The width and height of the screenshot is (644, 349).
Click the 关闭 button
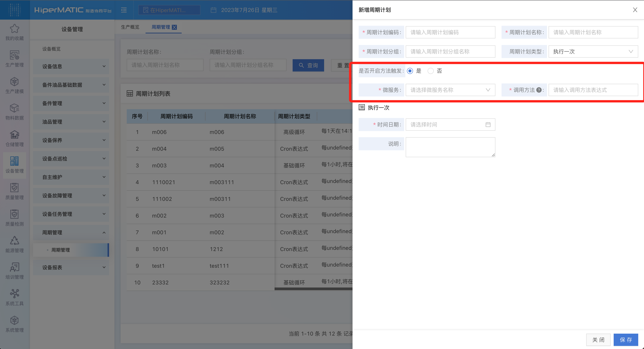(x=598, y=340)
